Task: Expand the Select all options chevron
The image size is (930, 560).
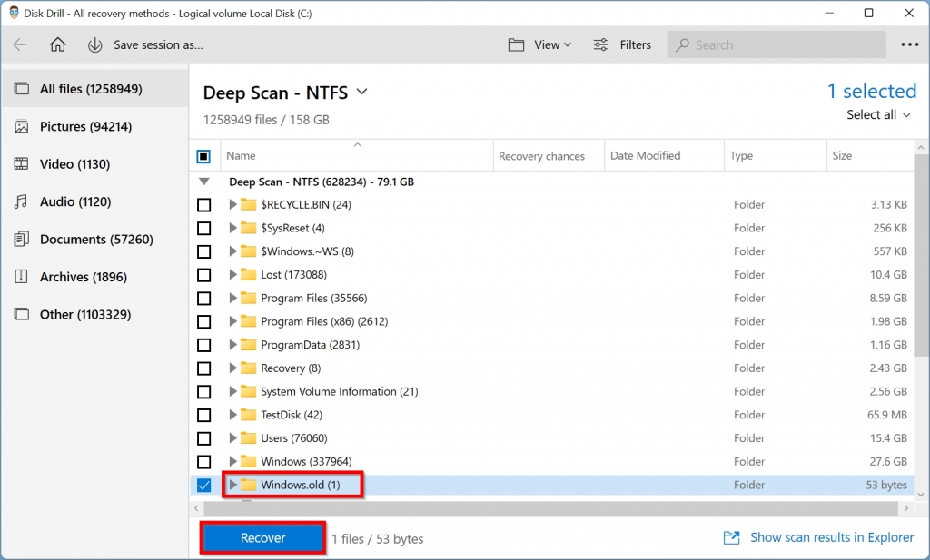Action: coord(905,114)
